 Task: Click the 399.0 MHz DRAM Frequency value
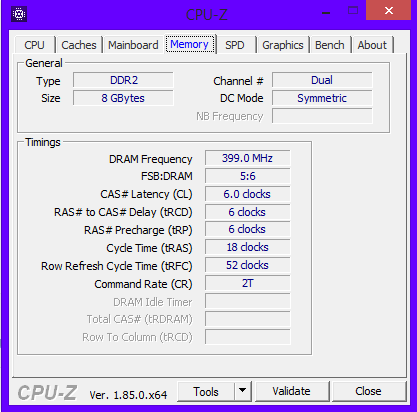[248, 158]
